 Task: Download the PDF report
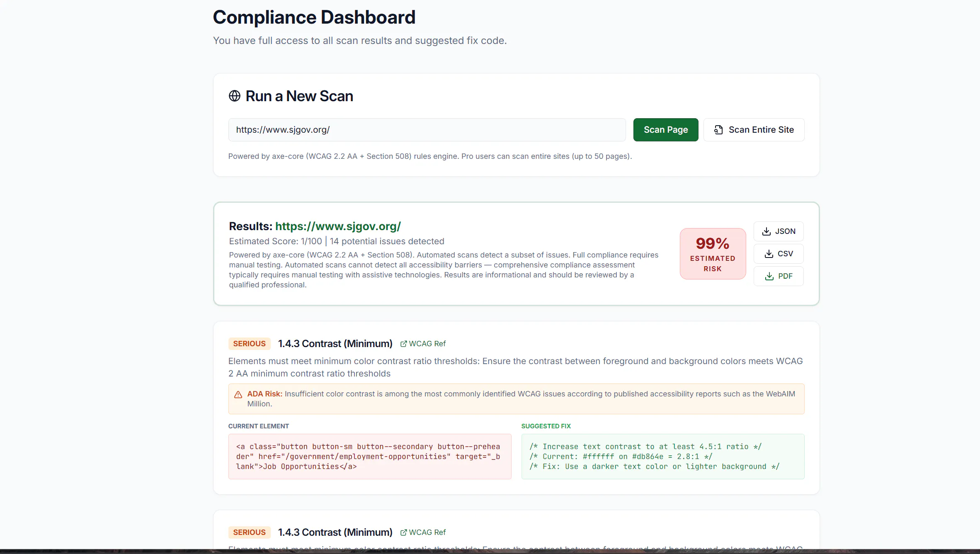coord(779,276)
